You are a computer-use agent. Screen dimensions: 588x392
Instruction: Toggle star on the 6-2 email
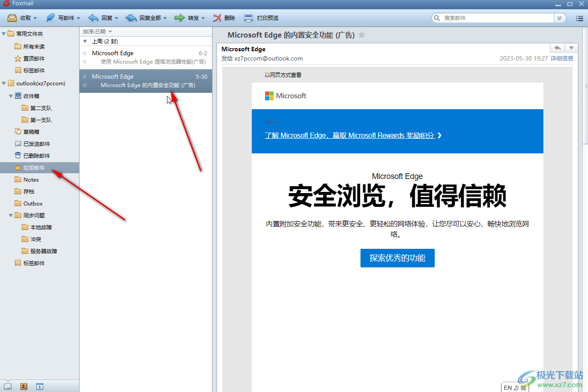[85, 61]
